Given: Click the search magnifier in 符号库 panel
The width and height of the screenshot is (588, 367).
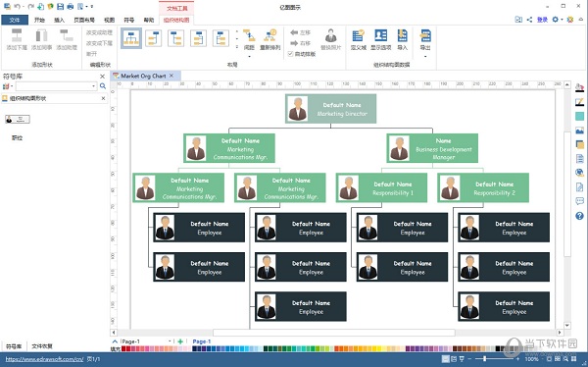Looking at the screenshot, I should pos(103,86).
